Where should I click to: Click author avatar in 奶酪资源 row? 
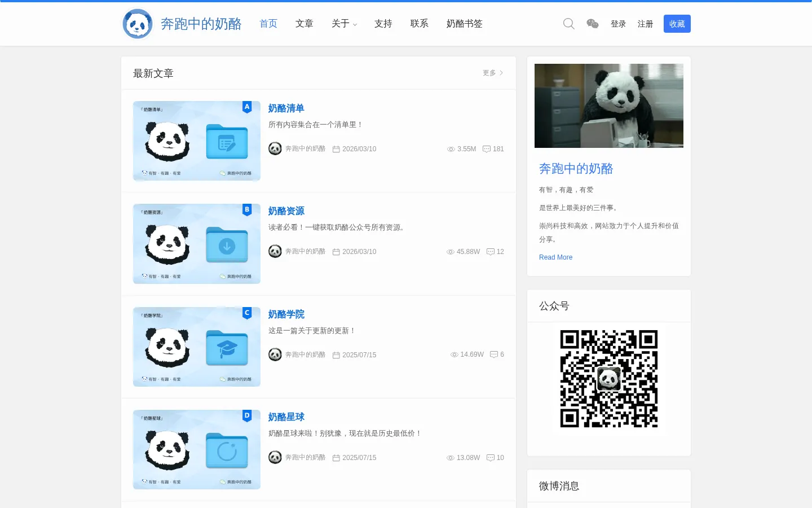tap(275, 251)
